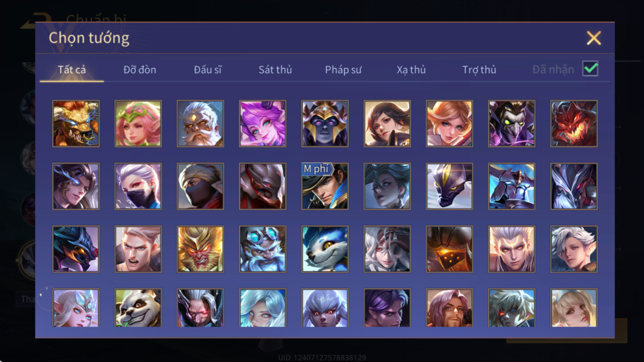Select the red fire demon hero
The width and height of the screenshot is (644, 362).
point(574,124)
